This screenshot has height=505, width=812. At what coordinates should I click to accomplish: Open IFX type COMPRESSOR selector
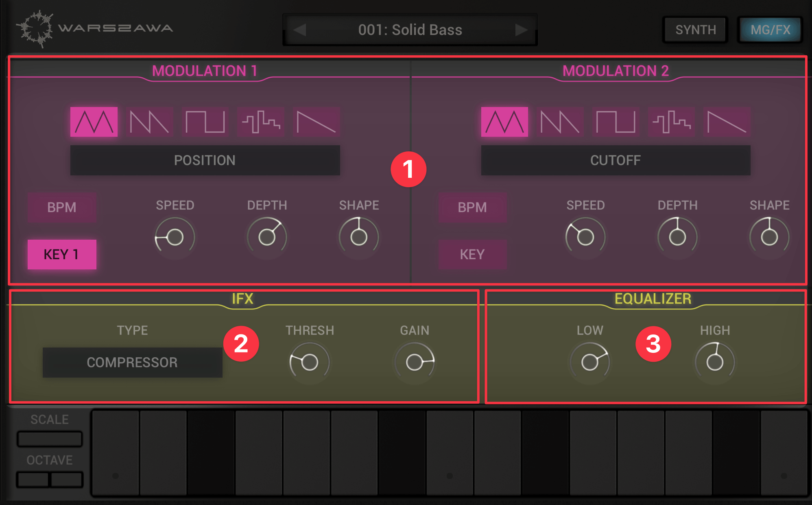(x=132, y=363)
